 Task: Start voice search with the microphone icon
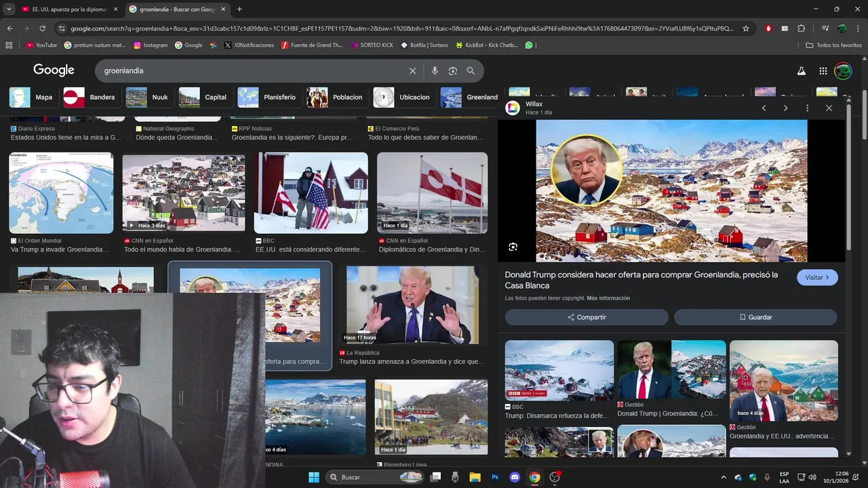coord(435,70)
